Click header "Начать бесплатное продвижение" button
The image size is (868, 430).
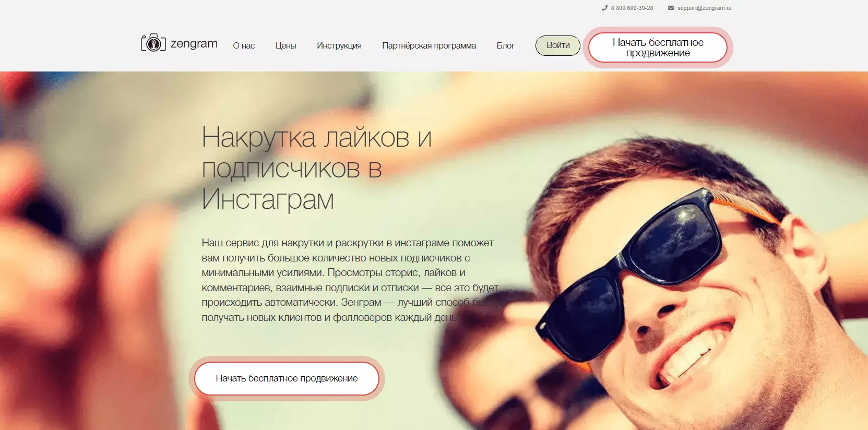point(658,47)
